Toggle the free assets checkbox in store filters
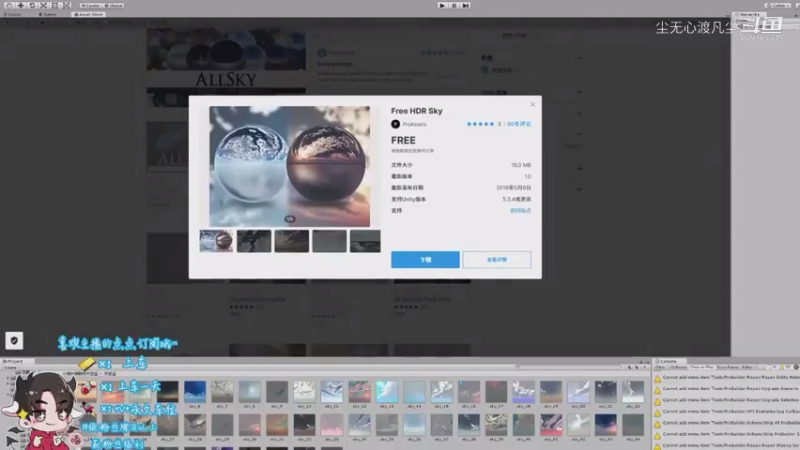 [x=485, y=70]
